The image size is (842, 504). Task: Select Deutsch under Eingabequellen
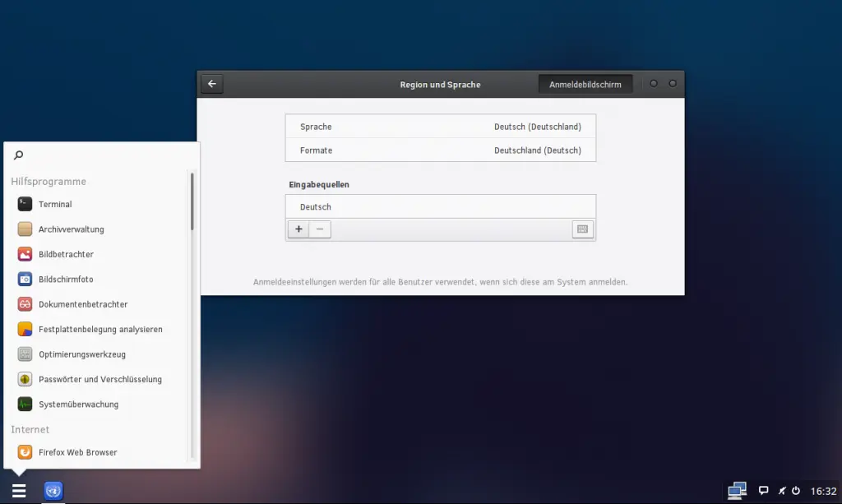(x=440, y=206)
